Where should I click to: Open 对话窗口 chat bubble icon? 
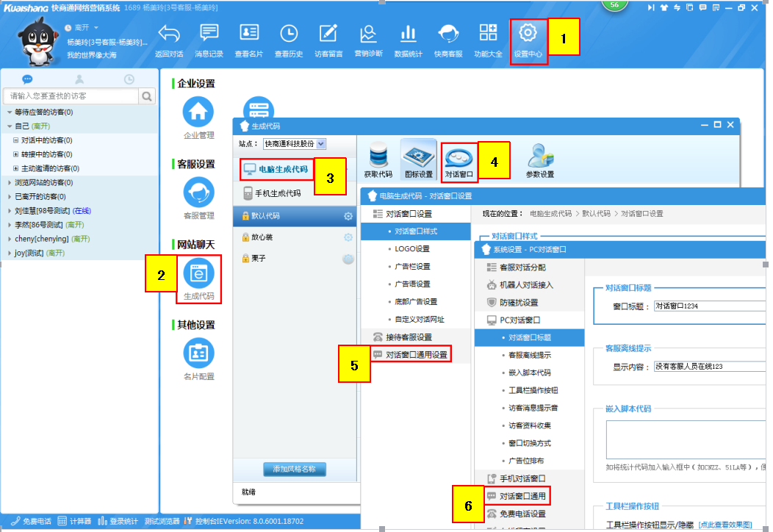[x=459, y=162]
